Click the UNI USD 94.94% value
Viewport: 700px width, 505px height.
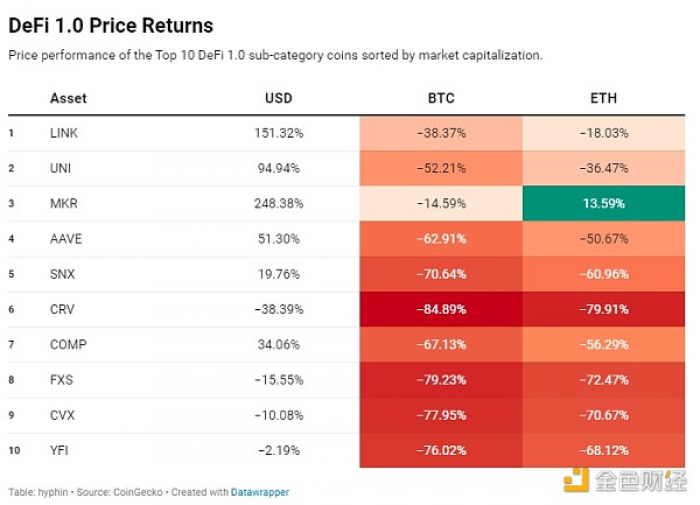pyautogui.click(x=279, y=168)
